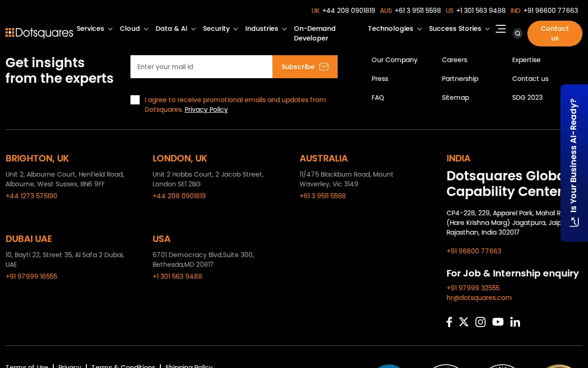Image resolution: width=588 pixels, height=368 pixels.
Task: Open Is Your Business AI-Ready side banner
Action: 574,163
